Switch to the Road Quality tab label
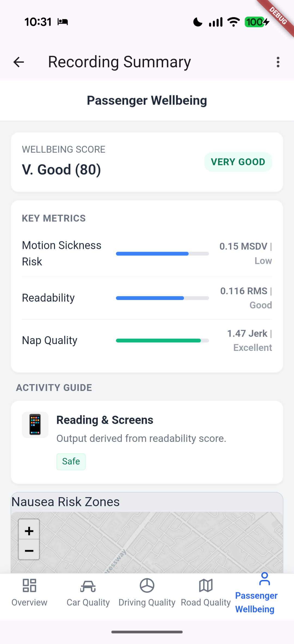This screenshot has height=644, width=294. tap(206, 602)
